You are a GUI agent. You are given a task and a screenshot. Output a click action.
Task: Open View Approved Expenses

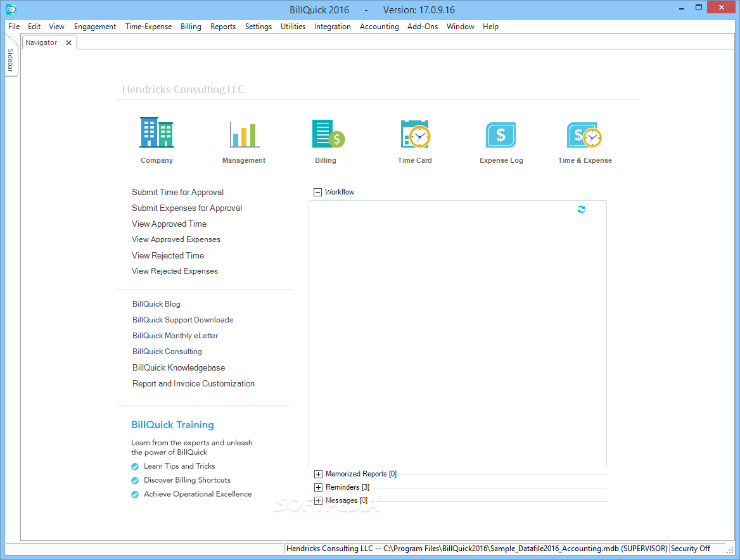pyautogui.click(x=175, y=239)
